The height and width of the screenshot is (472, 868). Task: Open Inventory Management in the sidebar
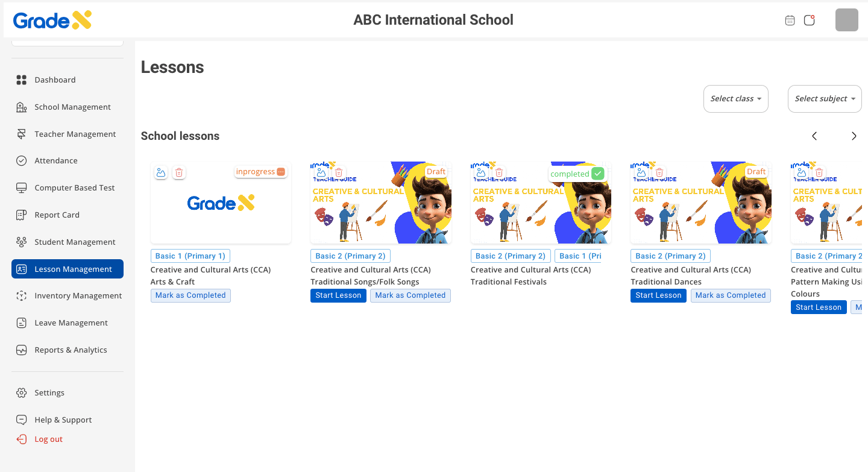(78, 296)
